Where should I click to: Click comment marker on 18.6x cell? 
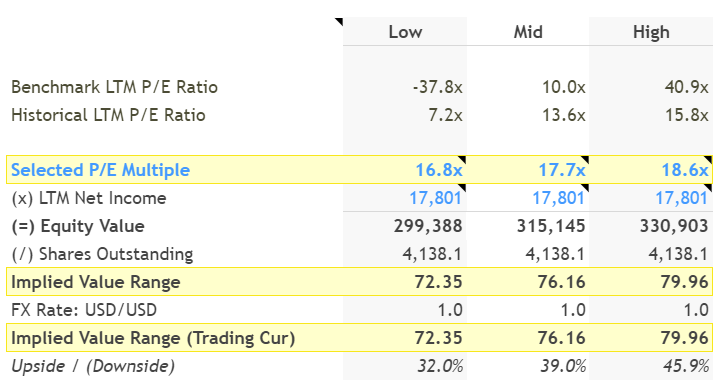point(709,159)
